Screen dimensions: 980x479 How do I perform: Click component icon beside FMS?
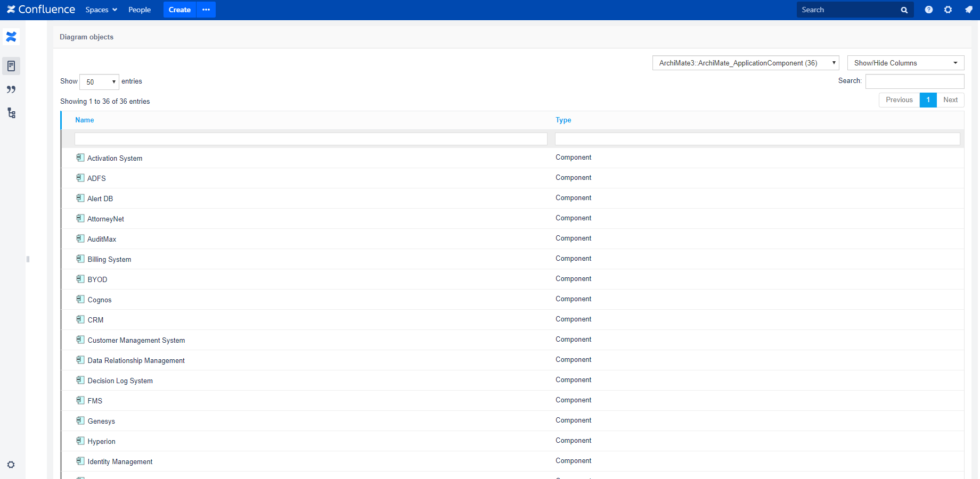pyautogui.click(x=80, y=400)
